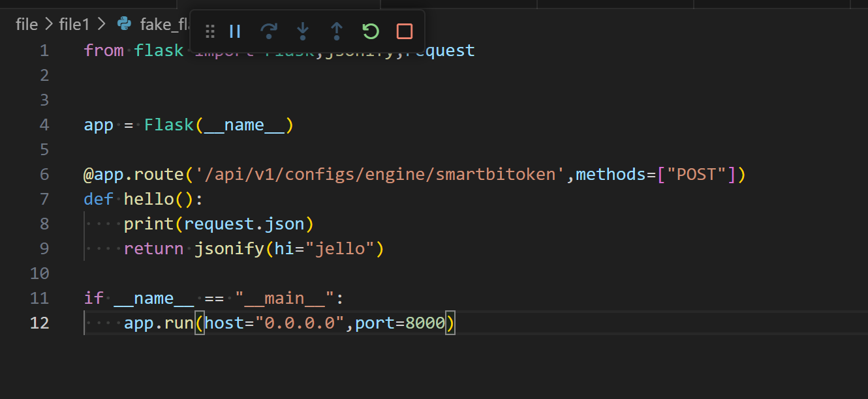Click 'app.run' on line 12
Screen dimensions: 868x399
[x=159, y=323]
